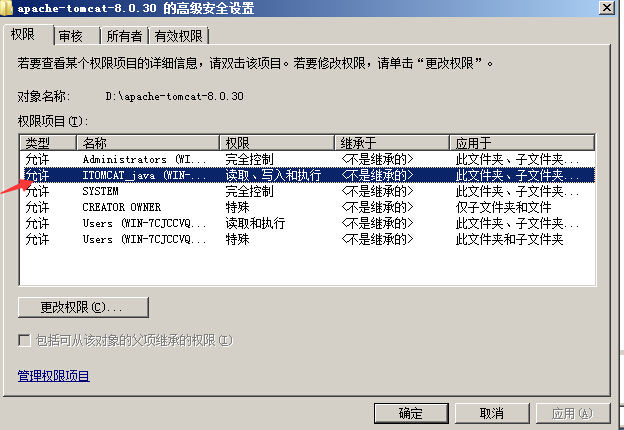The image size is (624, 430).
Task: Click 读取、写入和执行 permission cell
Action: [273, 175]
